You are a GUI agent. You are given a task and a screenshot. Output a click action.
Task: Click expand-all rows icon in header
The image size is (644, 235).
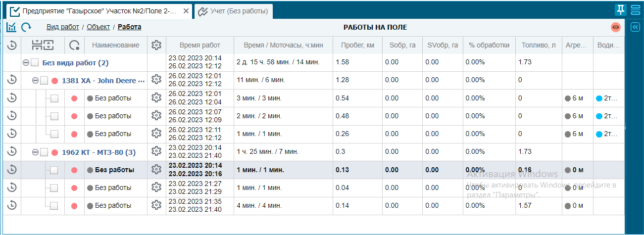[48, 46]
